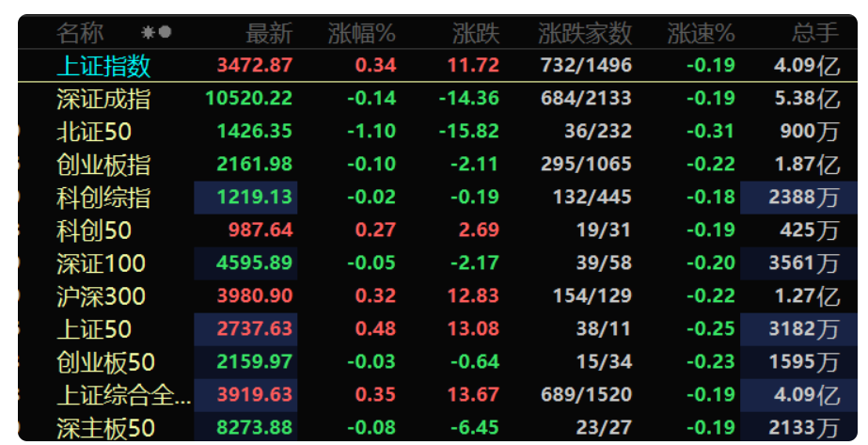Sort by the 总手 column header
The height and width of the screenshot is (445, 868).
click(x=814, y=33)
